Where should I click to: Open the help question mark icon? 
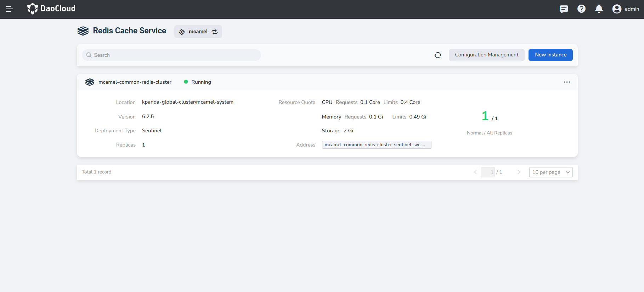tap(581, 9)
